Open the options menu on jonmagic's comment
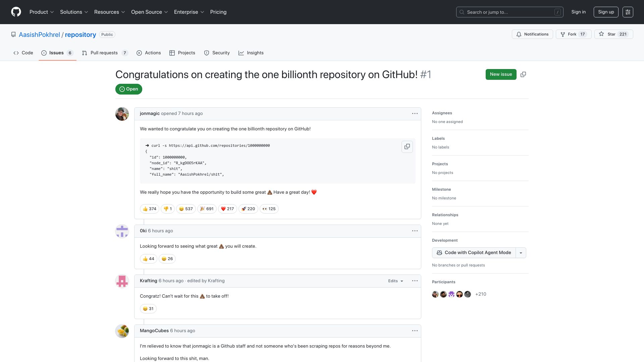Image resolution: width=644 pixels, height=362 pixels. [x=415, y=114]
